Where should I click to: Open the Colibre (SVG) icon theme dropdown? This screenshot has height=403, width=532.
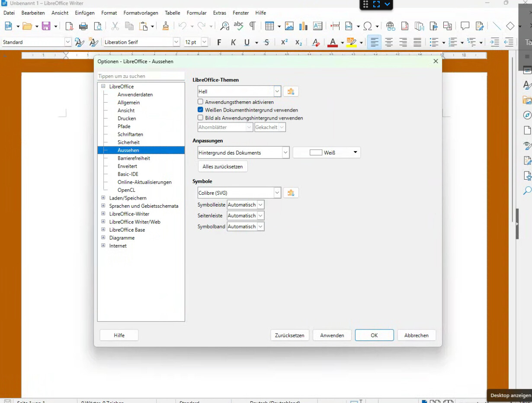click(277, 193)
